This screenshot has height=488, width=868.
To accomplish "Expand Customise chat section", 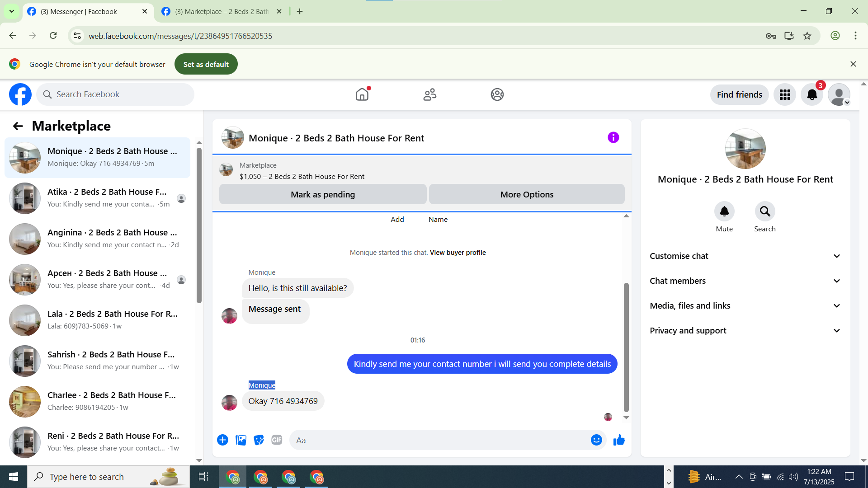I will coord(745,256).
